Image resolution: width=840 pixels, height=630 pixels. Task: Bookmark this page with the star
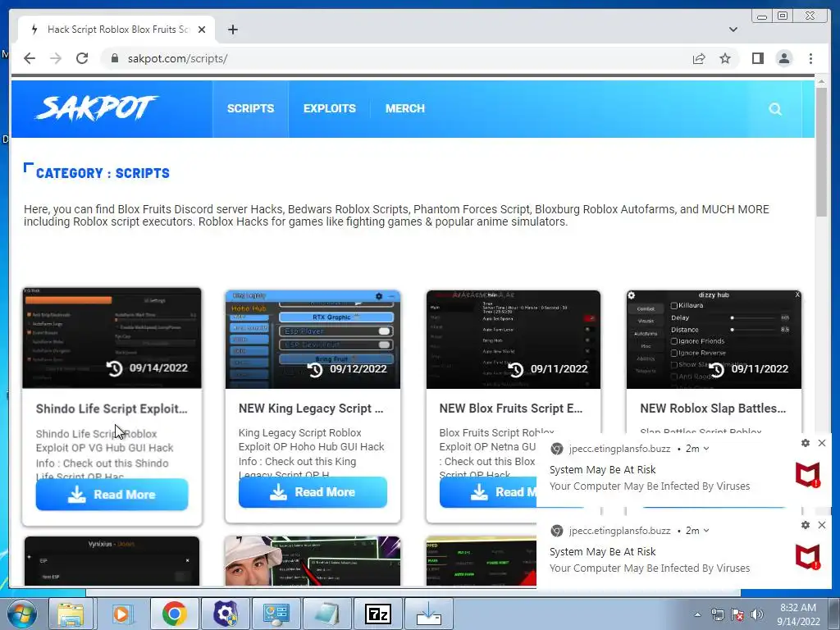pyautogui.click(x=725, y=58)
